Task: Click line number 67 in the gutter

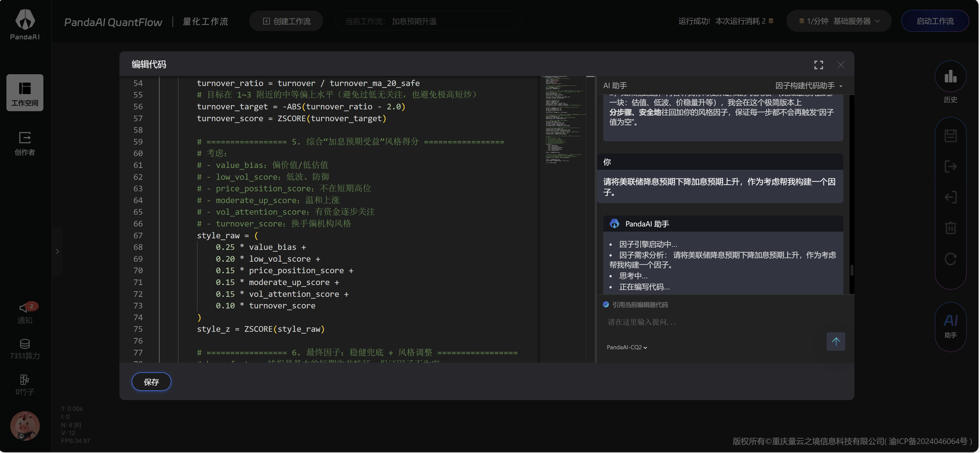Action: (x=138, y=235)
